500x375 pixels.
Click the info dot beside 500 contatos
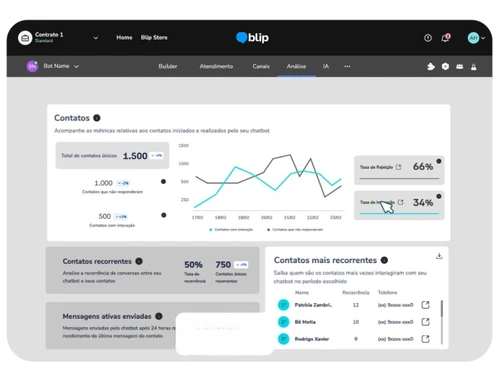click(x=164, y=215)
